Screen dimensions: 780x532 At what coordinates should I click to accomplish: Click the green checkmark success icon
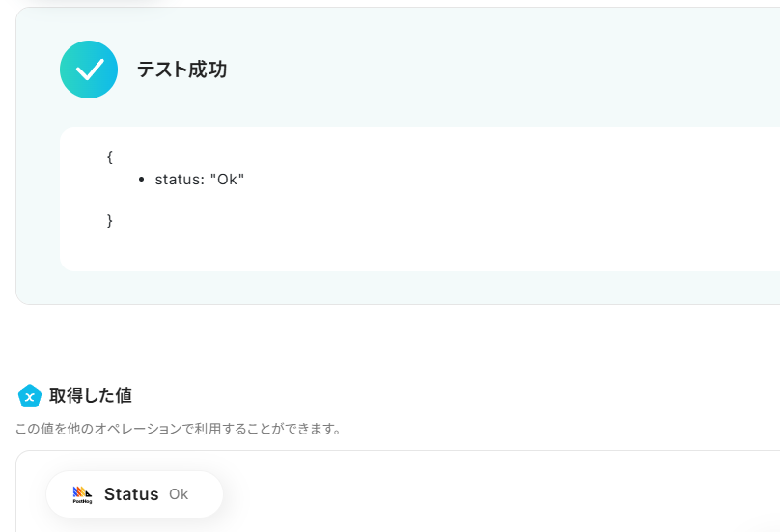pyautogui.click(x=89, y=70)
